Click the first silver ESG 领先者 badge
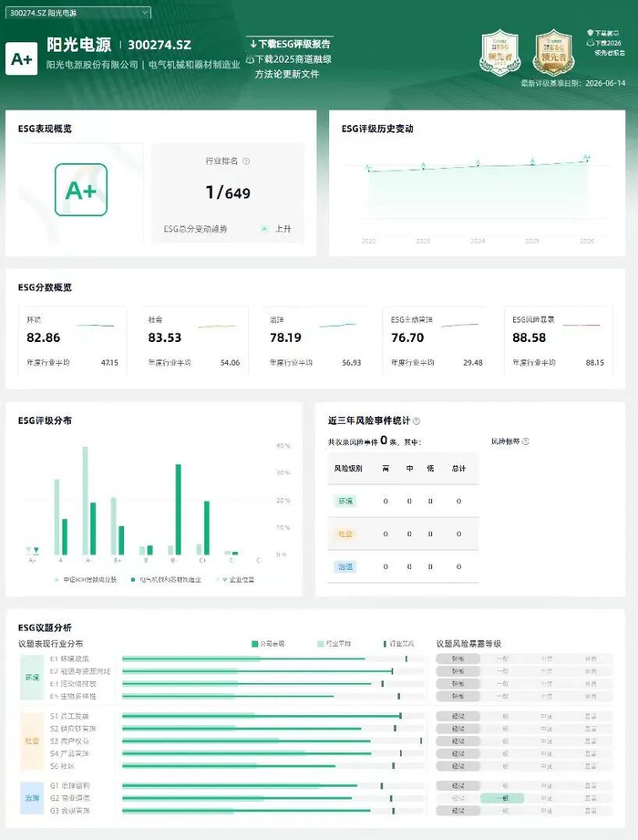This screenshot has height=840, width=638. pyautogui.click(x=499, y=53)
